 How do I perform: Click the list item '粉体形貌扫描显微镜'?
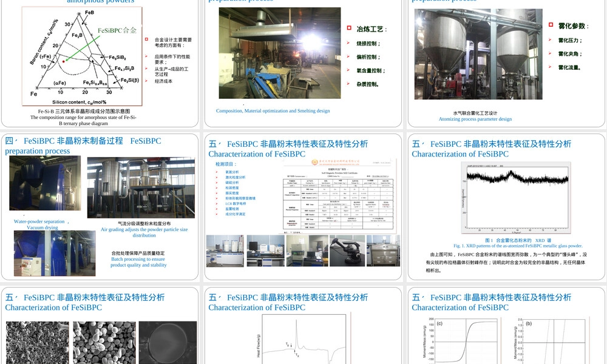coord(240,198)
